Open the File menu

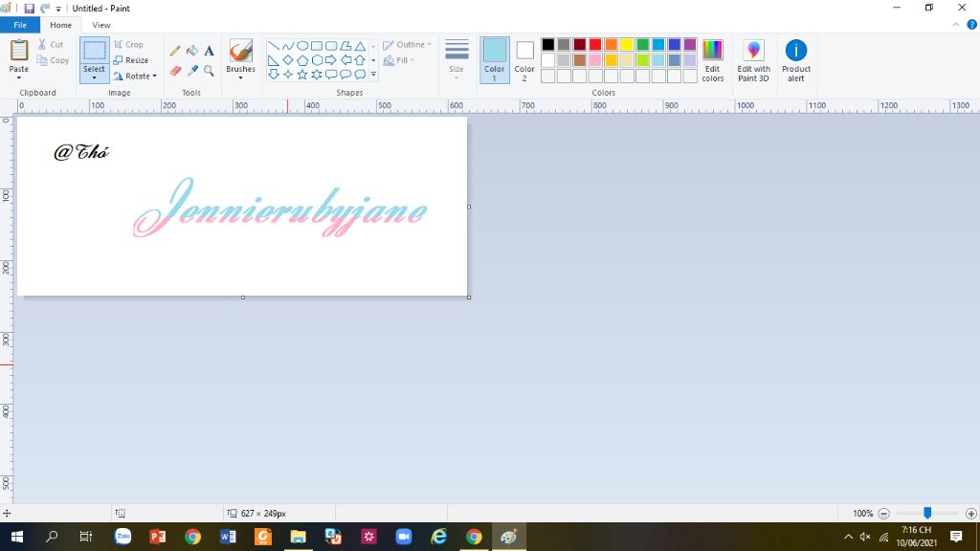pos(20,25)
